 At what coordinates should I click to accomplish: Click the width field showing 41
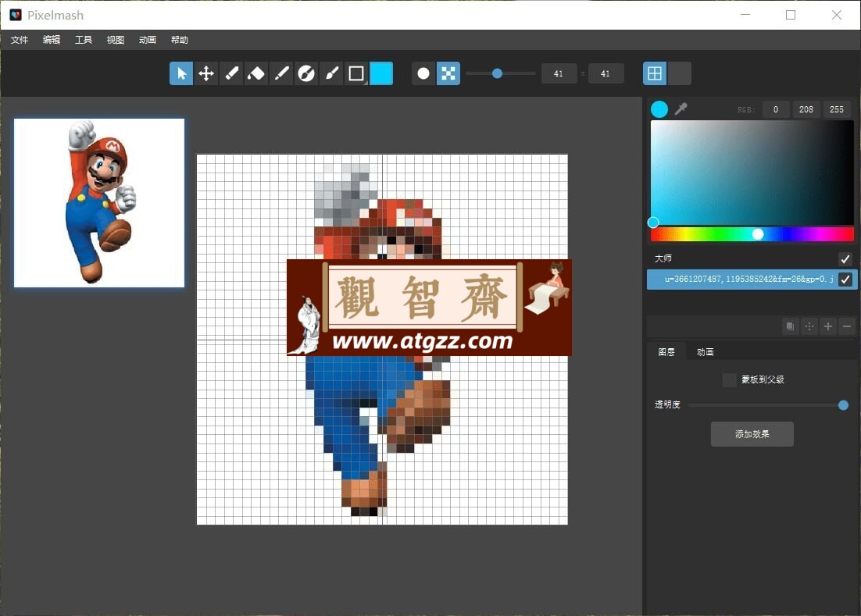559,73
